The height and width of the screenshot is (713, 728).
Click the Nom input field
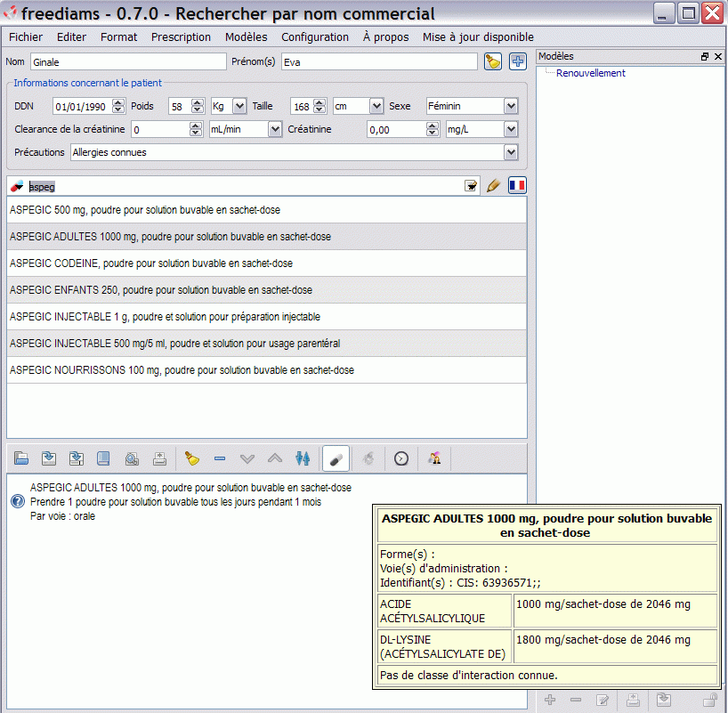pos(129,61)
